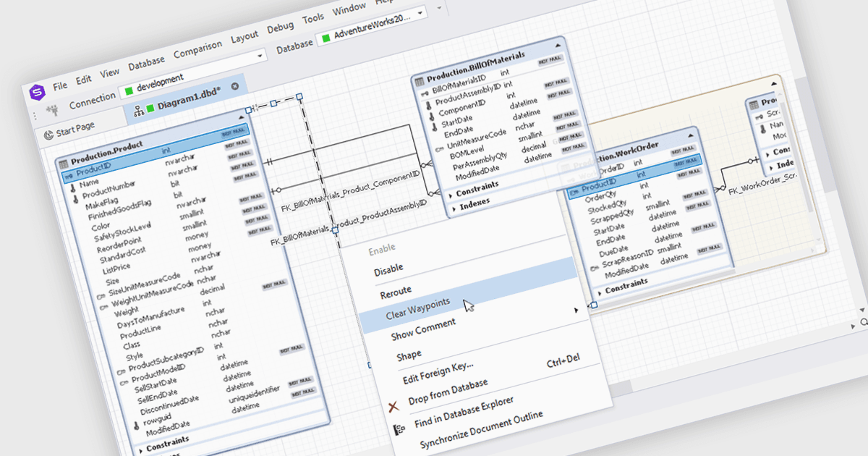Image resolution: width=868 pixels, height=456 pixels.
Task: Open the View menu
Action: point(110,72)
